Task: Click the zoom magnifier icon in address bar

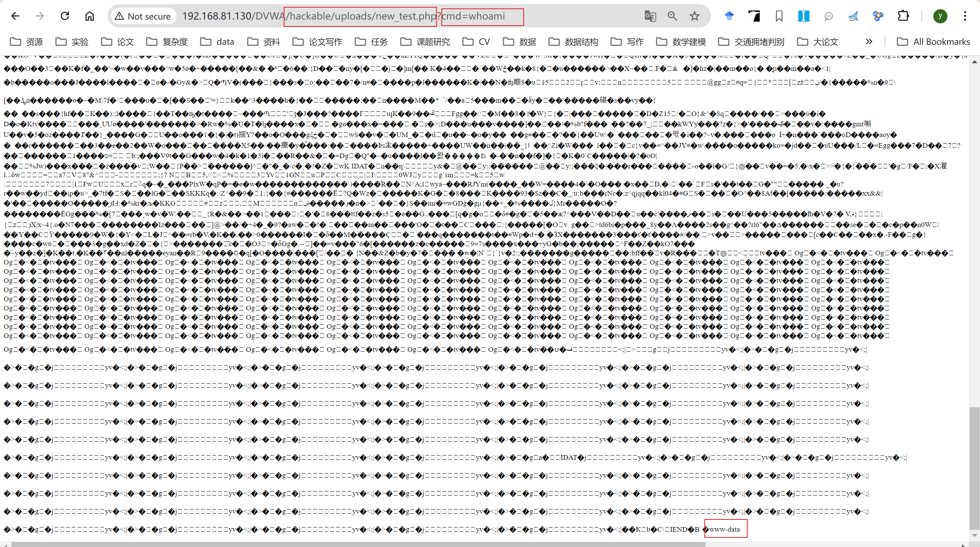Action: point(672,16)
